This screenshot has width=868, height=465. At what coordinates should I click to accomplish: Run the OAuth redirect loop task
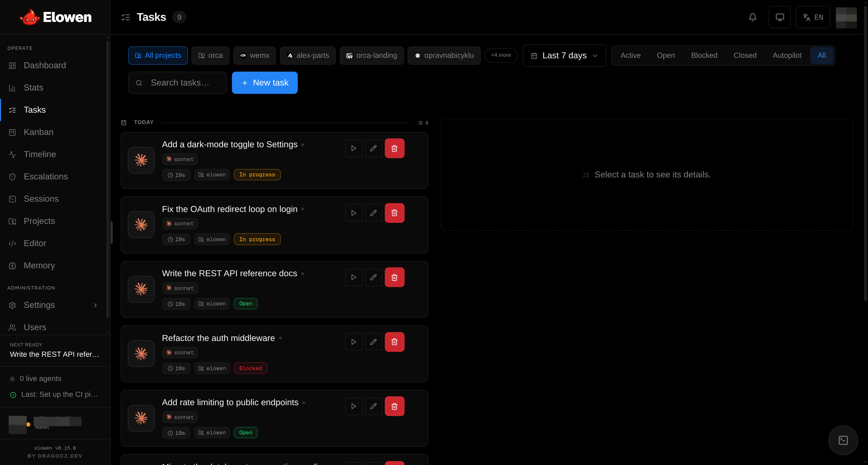(353, 213)
